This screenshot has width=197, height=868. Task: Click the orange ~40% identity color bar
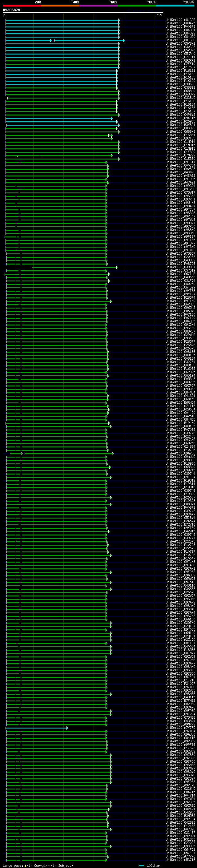click(60, 6)
